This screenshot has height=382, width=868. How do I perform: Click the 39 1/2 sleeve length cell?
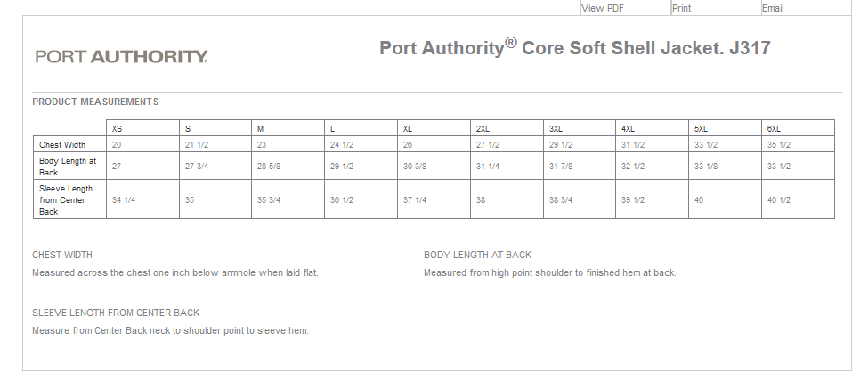point(633,200)
